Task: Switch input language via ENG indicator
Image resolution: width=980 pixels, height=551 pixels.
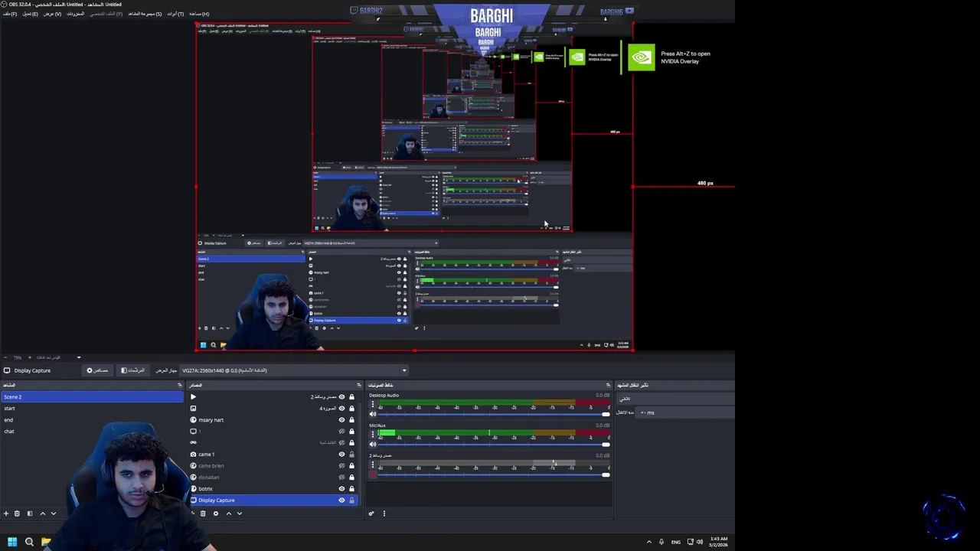Action: 675,542
